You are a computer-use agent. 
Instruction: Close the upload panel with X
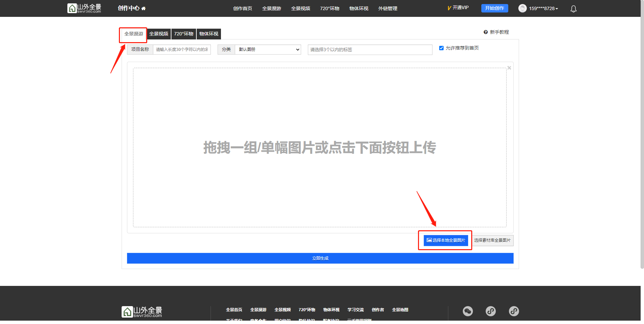[509, 68]
